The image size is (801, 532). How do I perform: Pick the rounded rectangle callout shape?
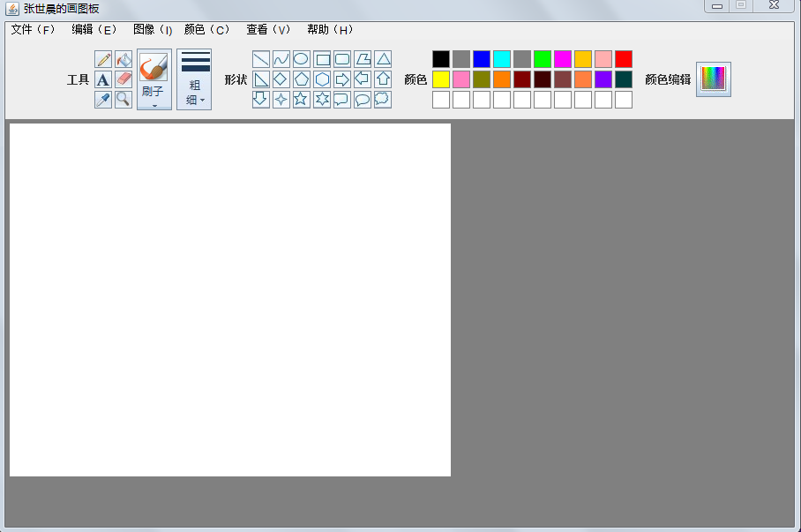[342, 100]
